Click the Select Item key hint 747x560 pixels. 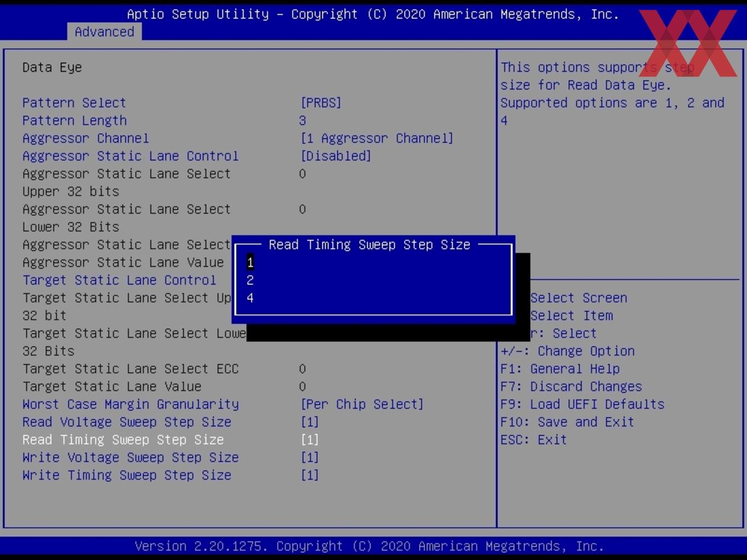coord(571,316)
